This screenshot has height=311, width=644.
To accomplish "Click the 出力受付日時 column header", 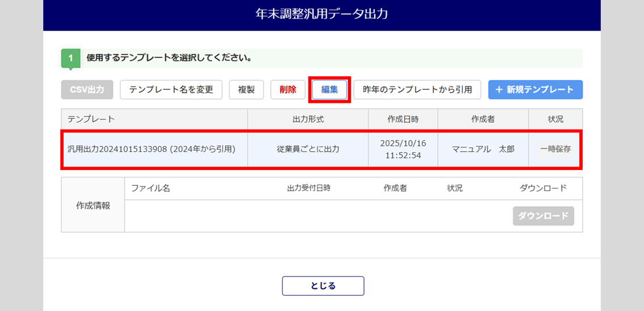I will [x=309, y=188].
